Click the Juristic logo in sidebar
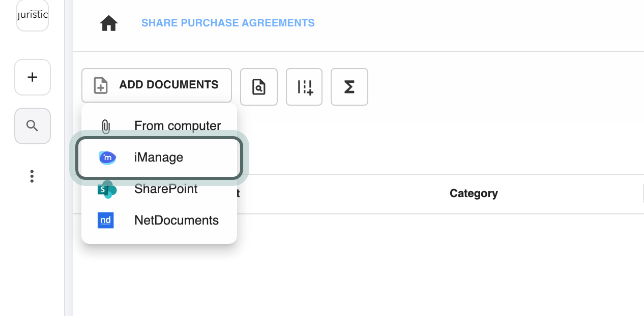The width and height of the screenshot is (644, 316). pos(33,15)
